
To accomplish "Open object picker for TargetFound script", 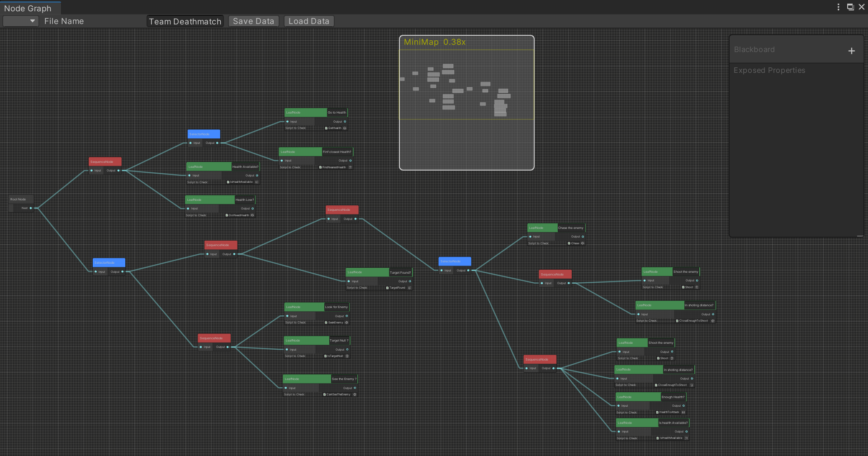I will point(410,288).
